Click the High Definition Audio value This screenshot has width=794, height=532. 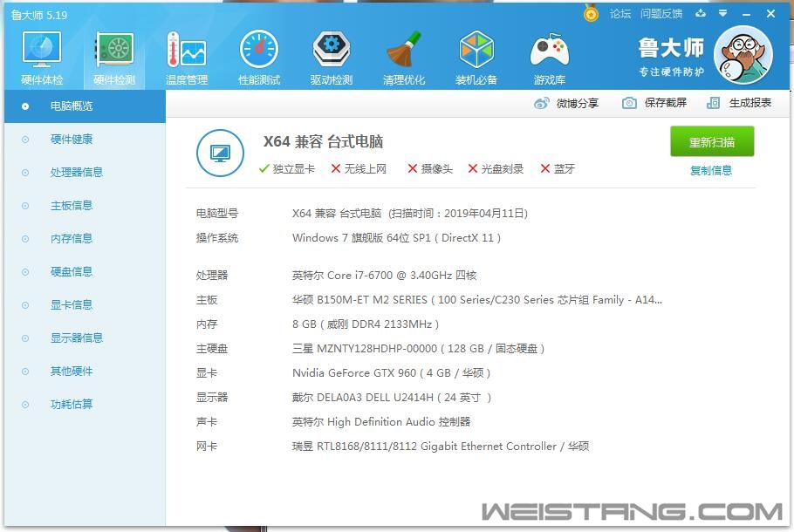pos(381,421)
